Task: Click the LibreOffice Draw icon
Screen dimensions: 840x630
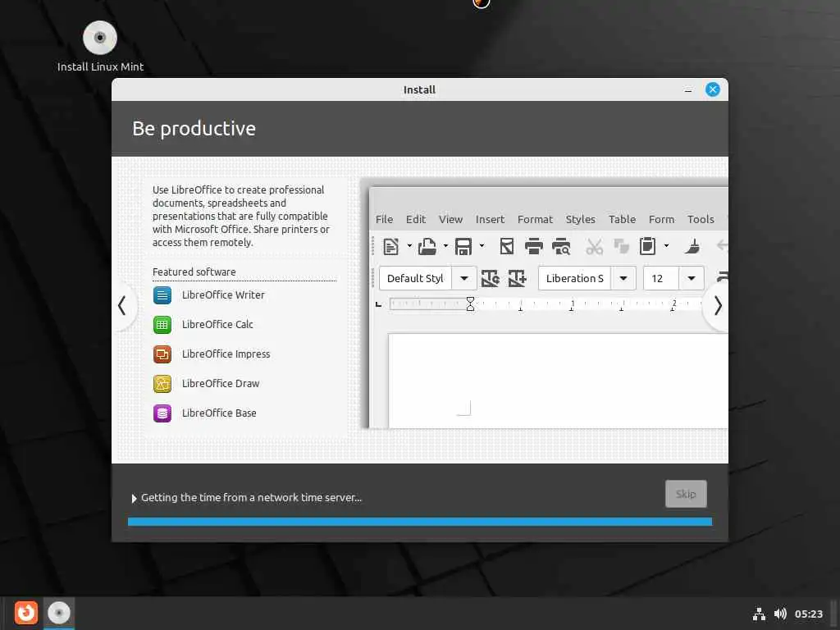Action: tap(162, 384)
